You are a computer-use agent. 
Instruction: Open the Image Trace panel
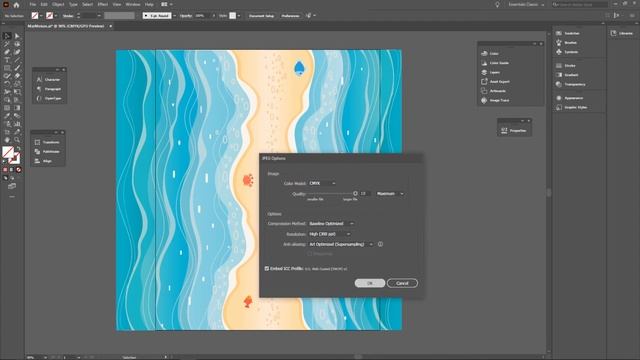click(495, 100)
